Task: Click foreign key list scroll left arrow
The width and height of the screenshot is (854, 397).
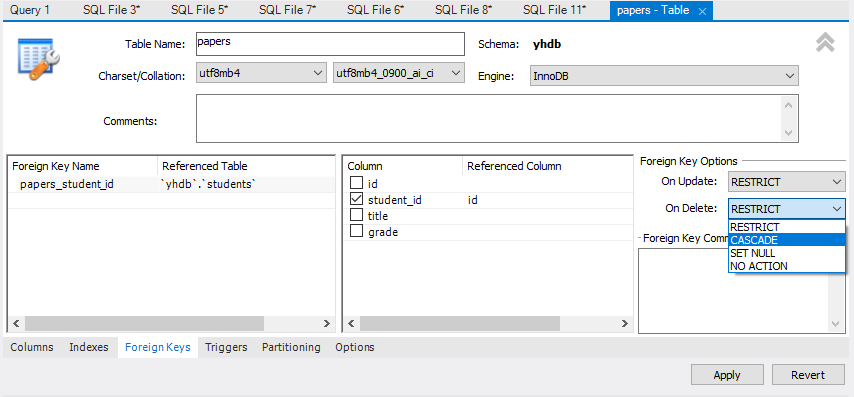Action: coord(16,323)
